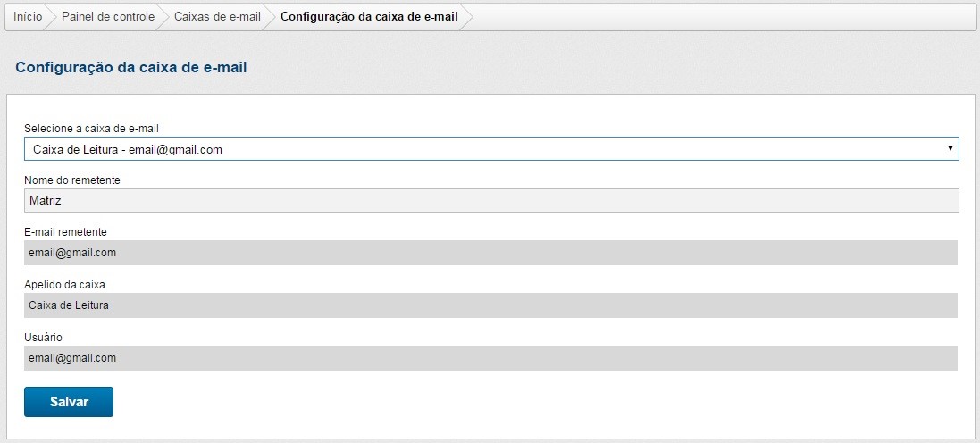Go to the Início breadcrumb
This screenshot has width=980, height=443.
point(28,17)
